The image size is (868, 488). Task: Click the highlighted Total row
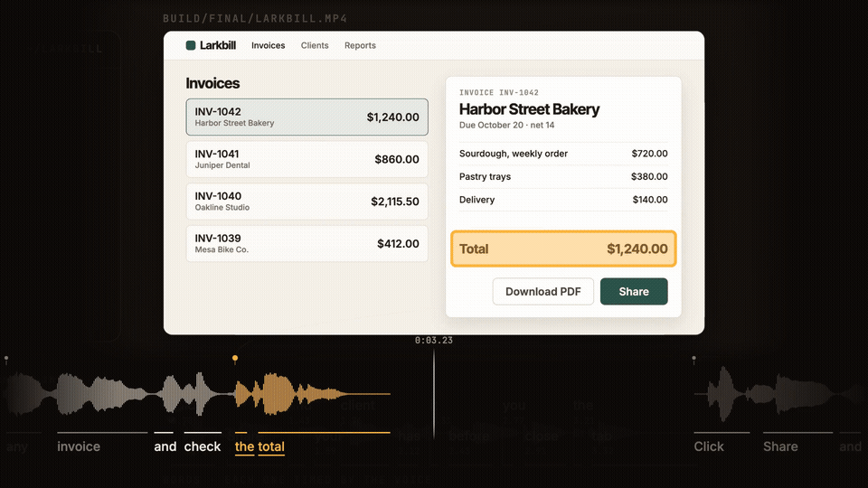(x=563, y=249)
